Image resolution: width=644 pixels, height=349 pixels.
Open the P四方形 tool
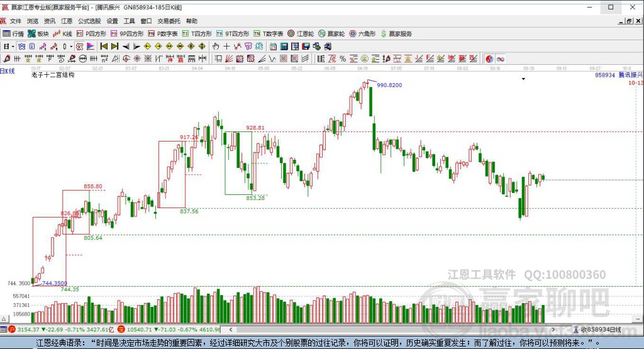91,34
